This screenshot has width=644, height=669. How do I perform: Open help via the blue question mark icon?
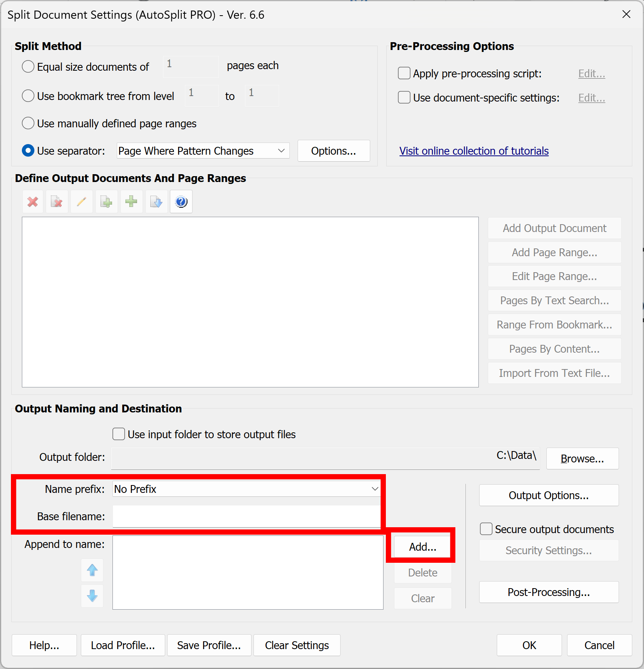181,202
